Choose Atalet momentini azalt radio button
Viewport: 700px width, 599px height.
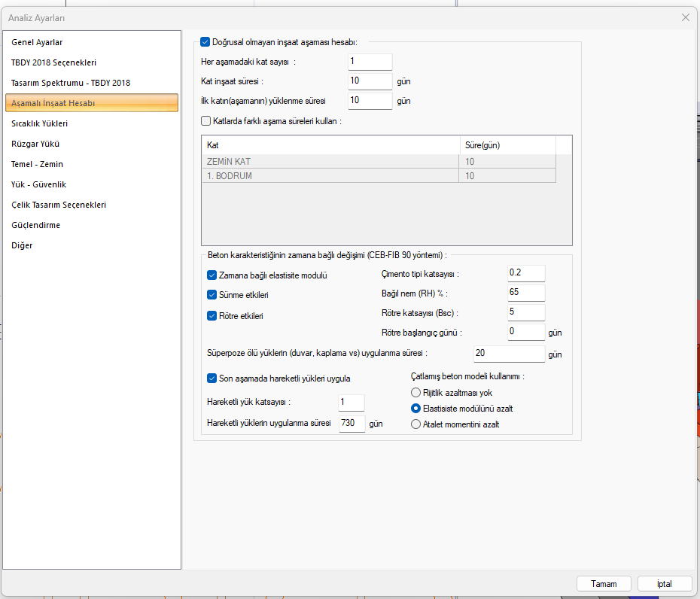click(x=416, y=424)
